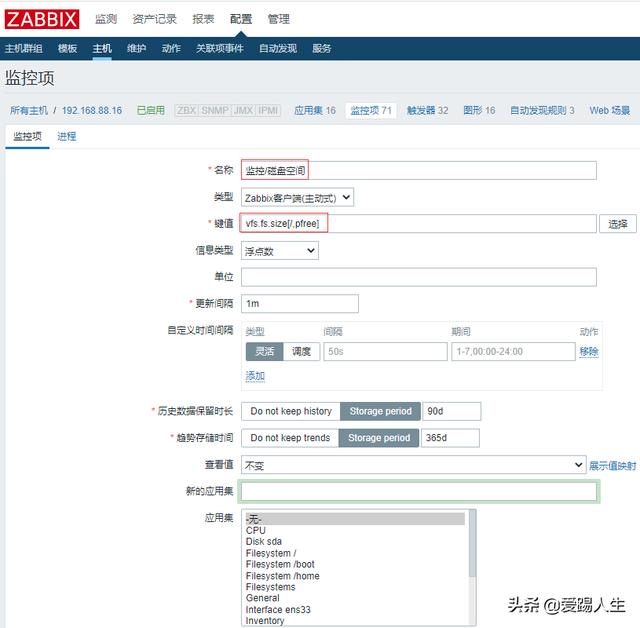Image resolution: width=640 pixels, height=628 pixels.
Task: Click the ZABBIX logo
Action: point(42,19)
